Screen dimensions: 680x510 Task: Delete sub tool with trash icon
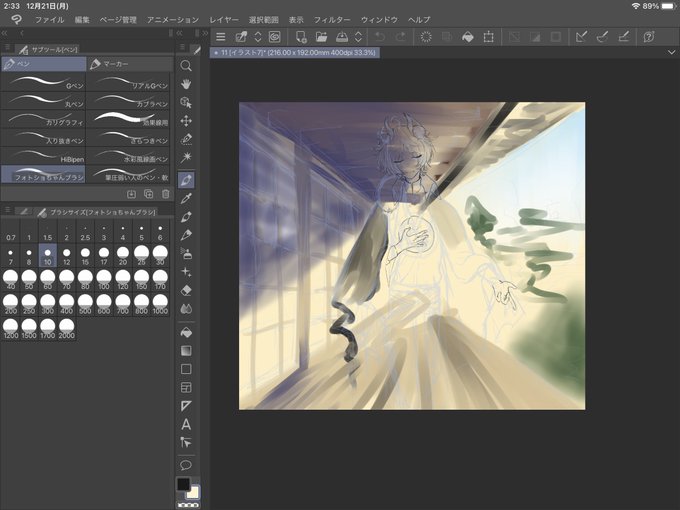[x=166, y=194]
